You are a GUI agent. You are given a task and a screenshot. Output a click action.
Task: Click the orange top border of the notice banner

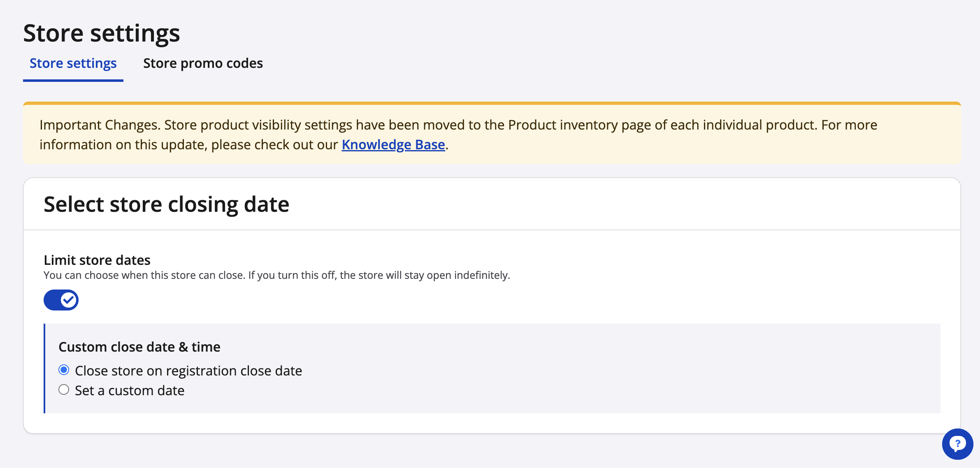[492, 103]
